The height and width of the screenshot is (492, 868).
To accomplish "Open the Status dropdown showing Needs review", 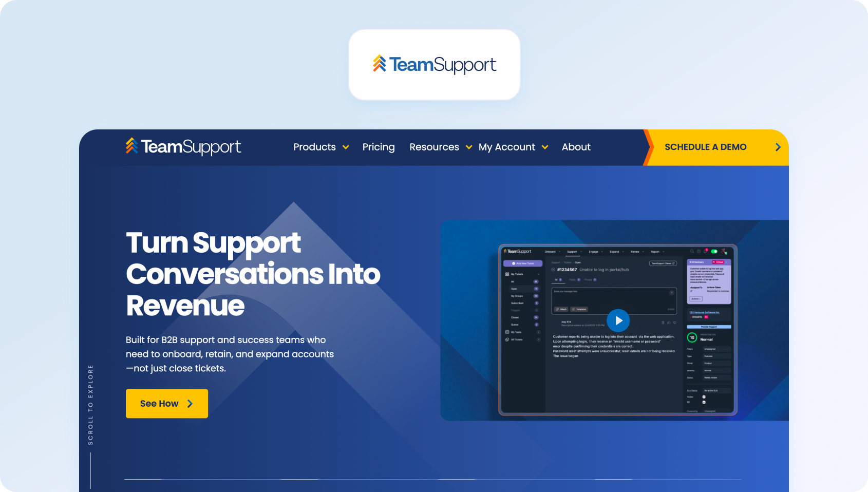I will tap(717, 377).
